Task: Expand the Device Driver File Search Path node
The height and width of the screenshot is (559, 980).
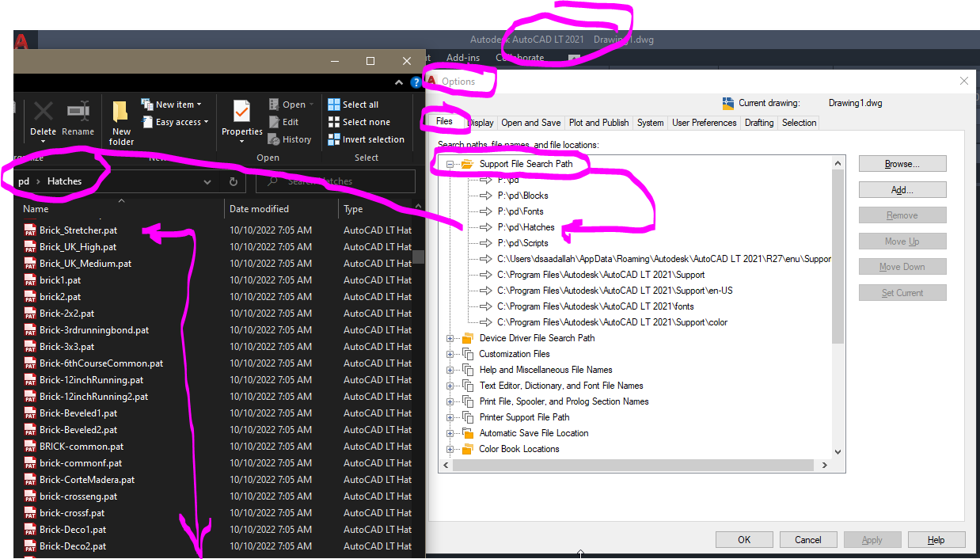Action: (450, 338)
